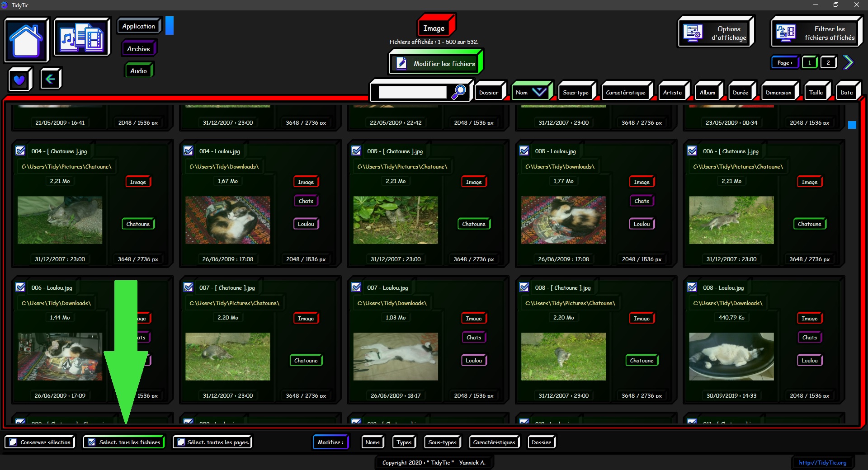Uncheck 005 - [ Chatoune ].jpg checkbox
This screenshot has height=470, width=868.
click(x=356, y=150)
